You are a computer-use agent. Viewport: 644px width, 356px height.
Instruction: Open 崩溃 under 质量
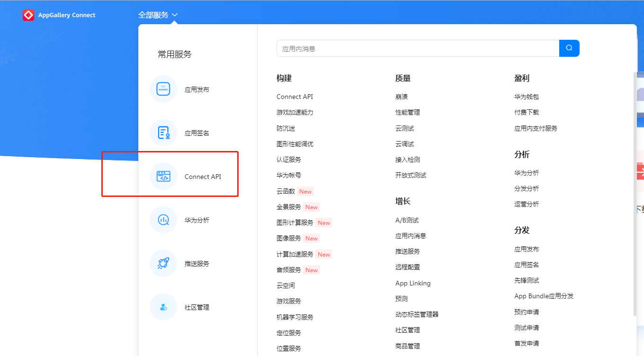pos(402,97)
